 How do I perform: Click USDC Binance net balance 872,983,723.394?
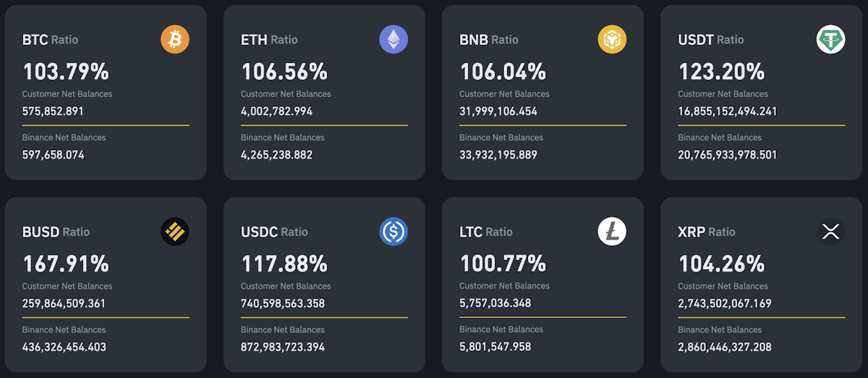(283, 347)
